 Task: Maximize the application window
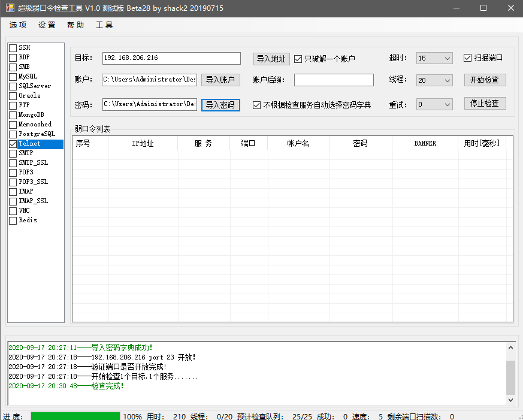click(x=483, y=8)
